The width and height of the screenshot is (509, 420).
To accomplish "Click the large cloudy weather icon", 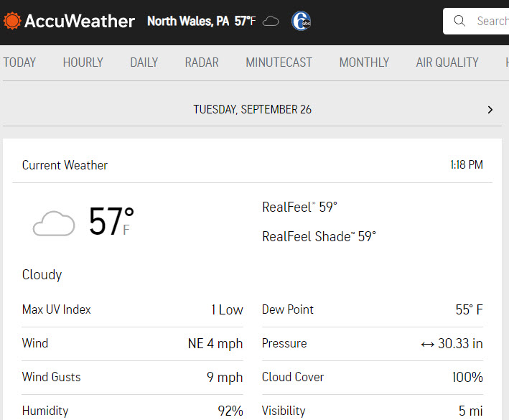I will pos(54,223).
